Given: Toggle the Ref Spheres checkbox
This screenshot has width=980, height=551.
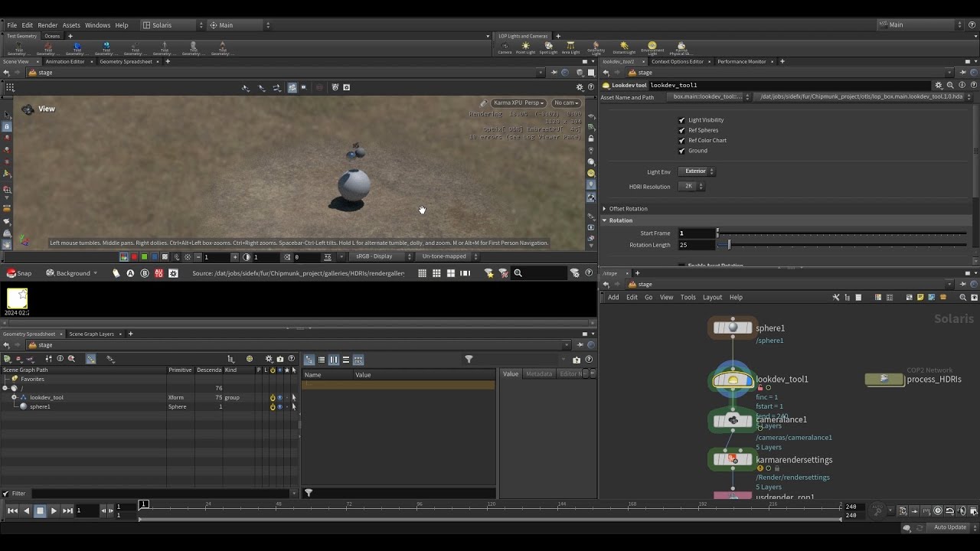Looking at the screenshot, I should point(681,130).
